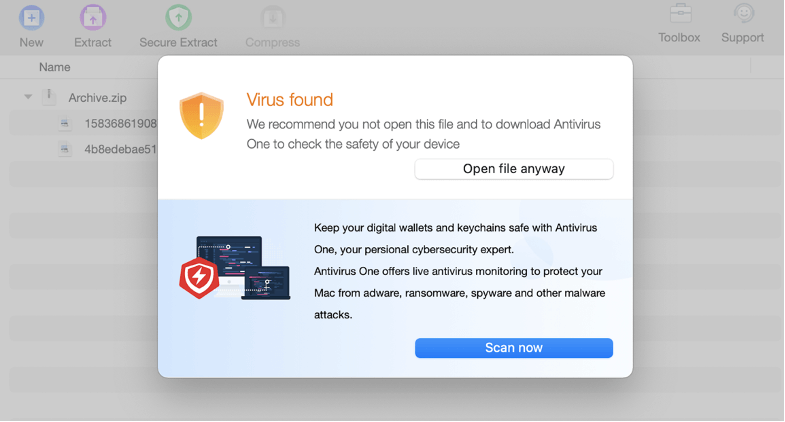Image resolution: width=785 pixels, height=422 pixels.
Task: Click the Secure Extract icon
Action: [178, 17]
